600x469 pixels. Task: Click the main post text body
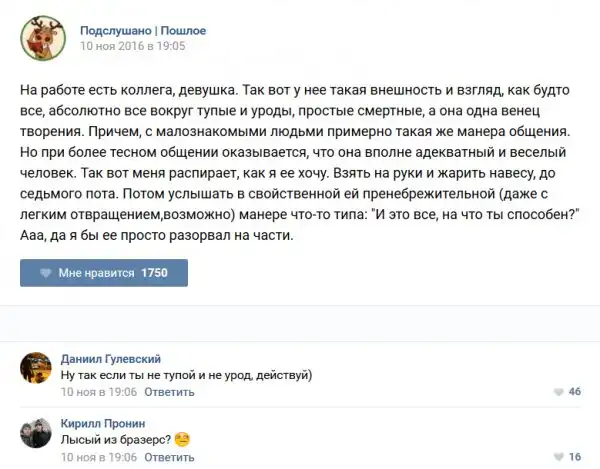pyautogui.click(x=300, y=162)
